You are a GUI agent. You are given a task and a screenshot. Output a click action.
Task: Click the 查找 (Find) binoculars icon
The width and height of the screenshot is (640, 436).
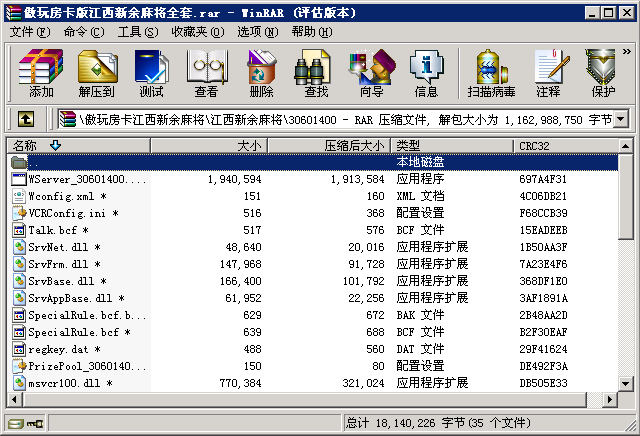click(316, 73)
